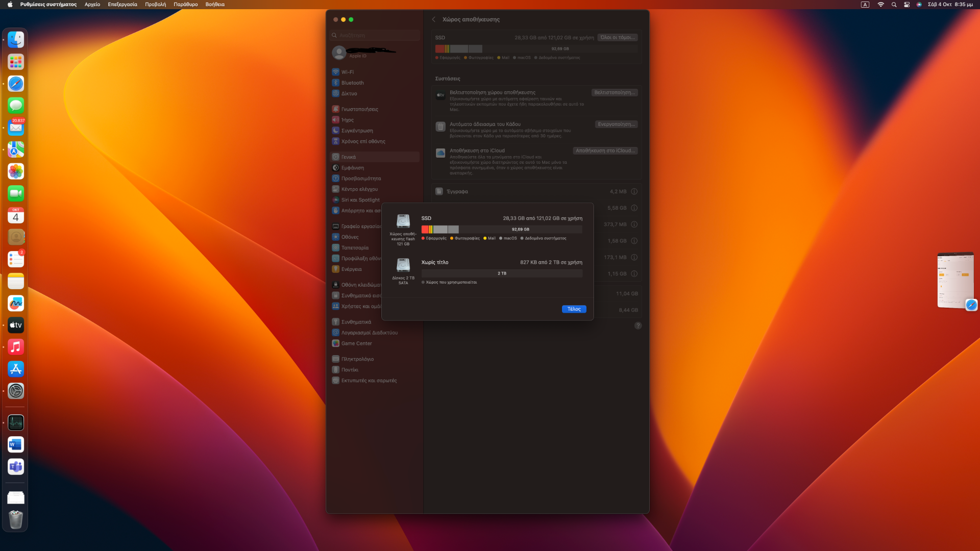This screenshot has width=980, height=551.
Task: Click the SSD flash storage drive icon
Action: [x=403, y=221]
